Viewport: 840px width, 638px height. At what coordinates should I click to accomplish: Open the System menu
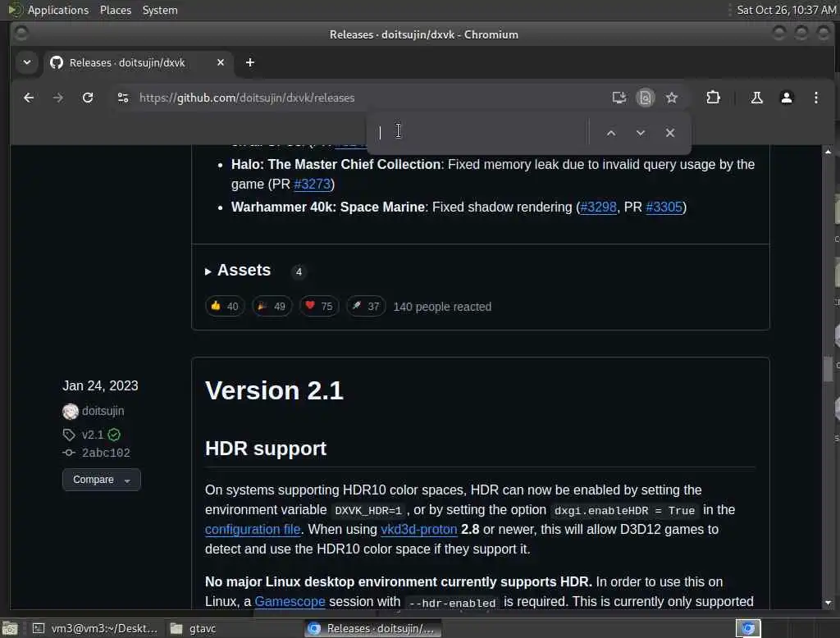(x=160, y=10)
